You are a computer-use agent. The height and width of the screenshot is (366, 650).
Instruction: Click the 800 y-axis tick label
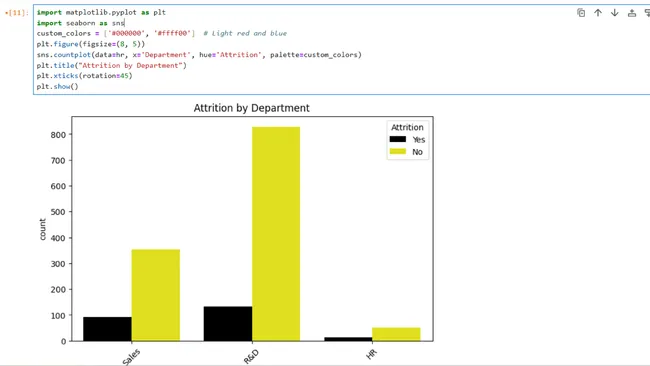[x=58, y=135]
